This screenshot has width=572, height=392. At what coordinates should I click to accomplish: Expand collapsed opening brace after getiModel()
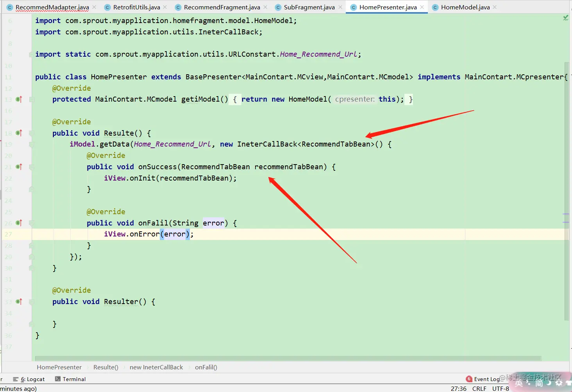pyautogui.click(x=235, y=99)
